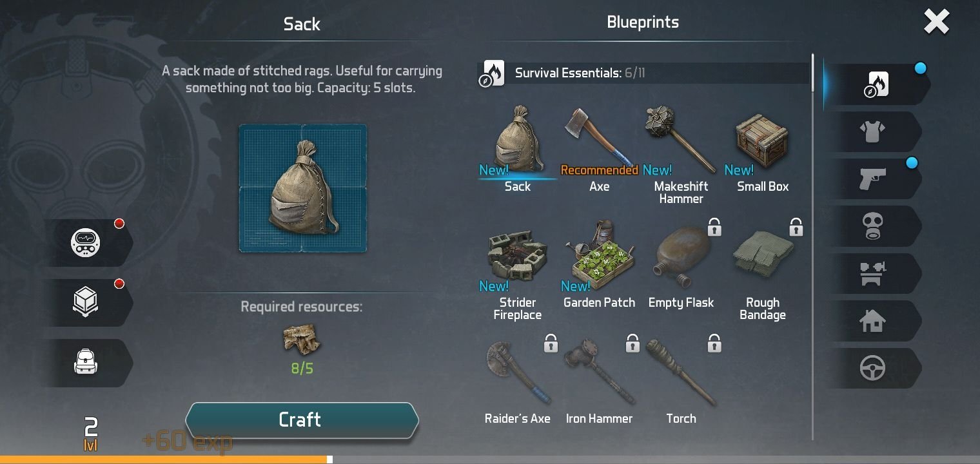Tap the locked Empty Flask blueprint
The width and height of the screenshot is (980, 464).
tap(681, 266)
